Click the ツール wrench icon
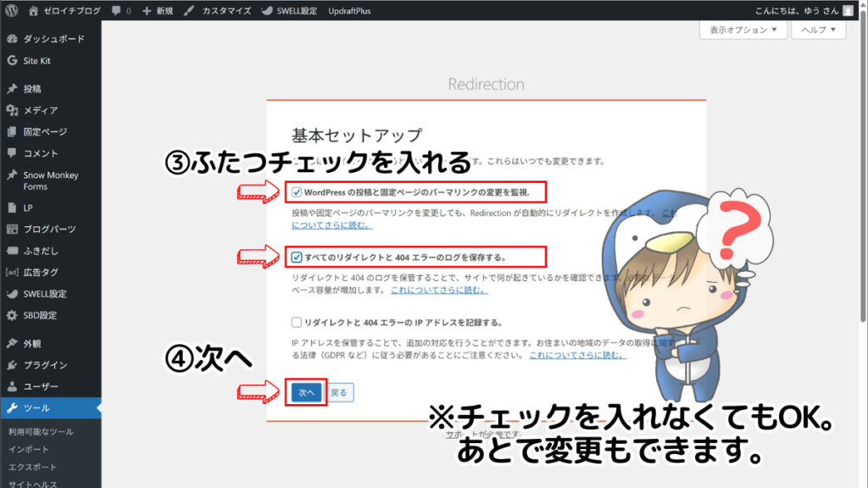Screen dimensions: 868x488 coord(12,408)
